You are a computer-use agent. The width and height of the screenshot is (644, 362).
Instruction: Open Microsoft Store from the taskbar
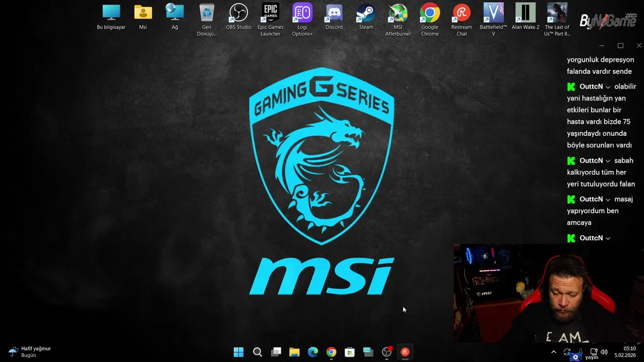click(350, 352)
